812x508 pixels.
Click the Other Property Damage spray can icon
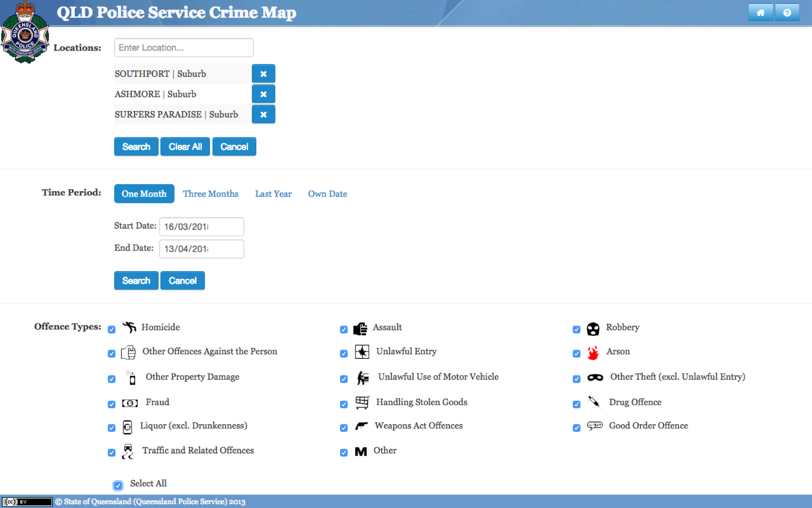tap(131, 377)
